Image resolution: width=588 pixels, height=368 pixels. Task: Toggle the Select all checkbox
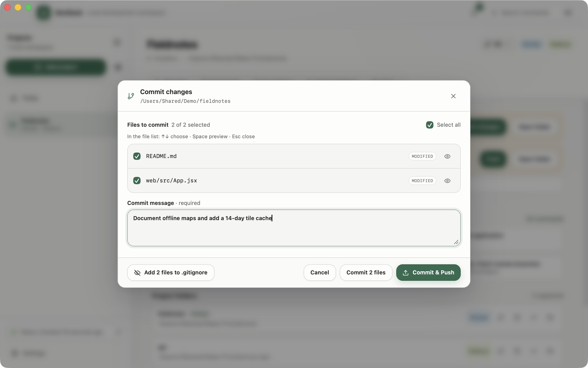430,125
